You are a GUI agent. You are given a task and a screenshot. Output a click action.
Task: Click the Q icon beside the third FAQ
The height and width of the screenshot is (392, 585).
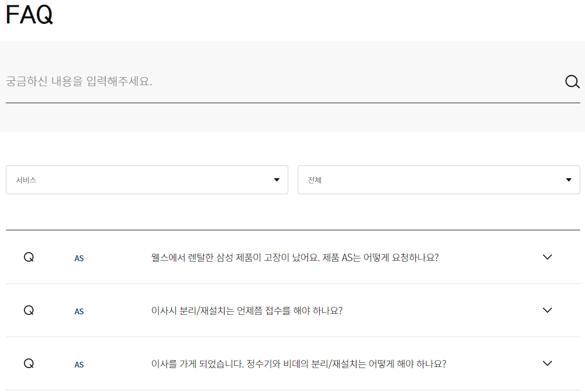[x=29, y=364]
